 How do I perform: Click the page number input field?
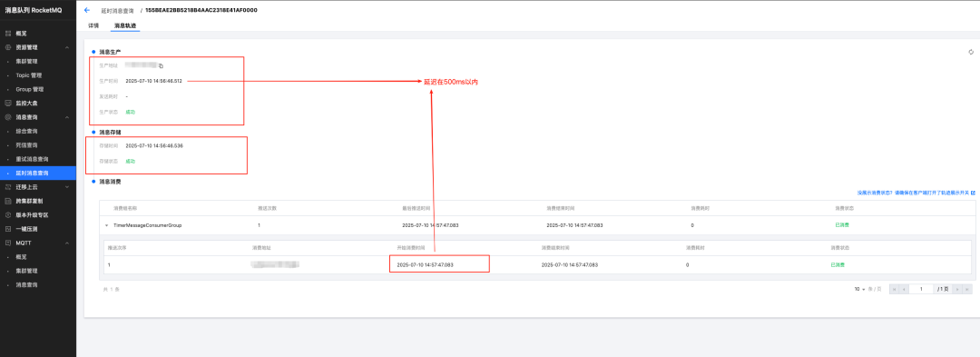tap(921, 289)
